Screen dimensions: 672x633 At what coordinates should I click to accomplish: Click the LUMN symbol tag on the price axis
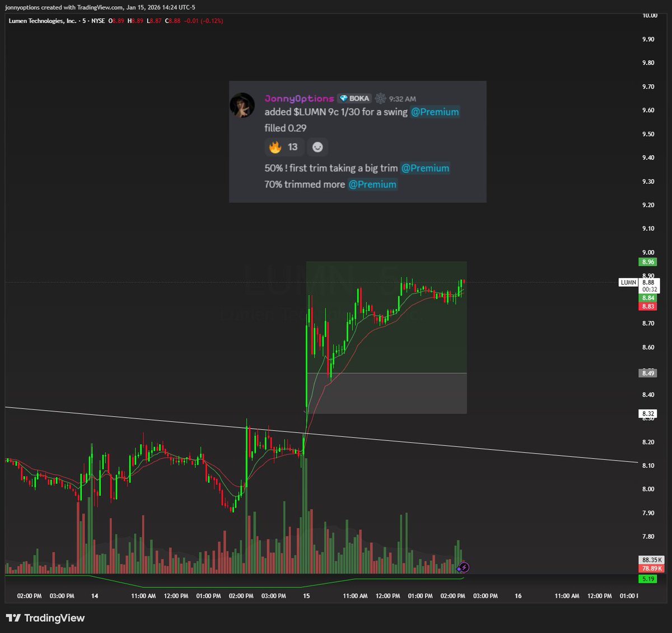[628, 282]
